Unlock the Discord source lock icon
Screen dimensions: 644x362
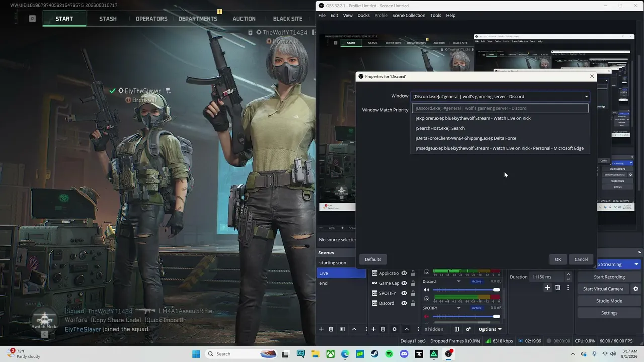coord(413,303)
